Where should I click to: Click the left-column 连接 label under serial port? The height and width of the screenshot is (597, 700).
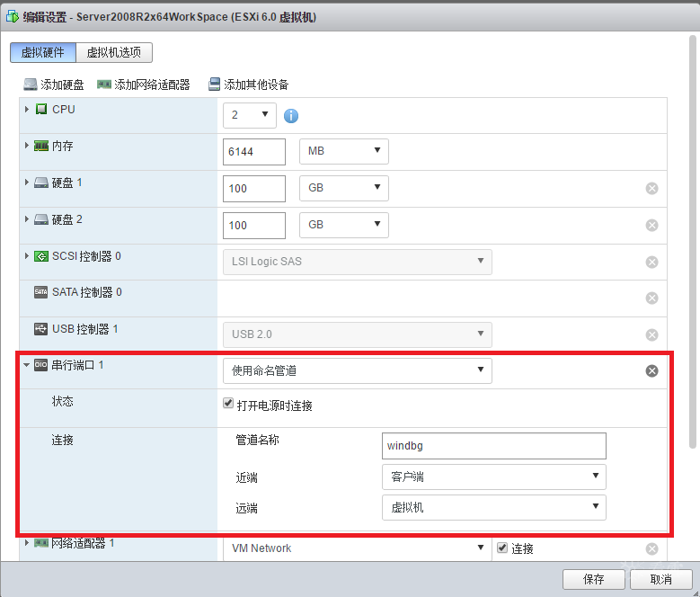[x=63, y=441]
